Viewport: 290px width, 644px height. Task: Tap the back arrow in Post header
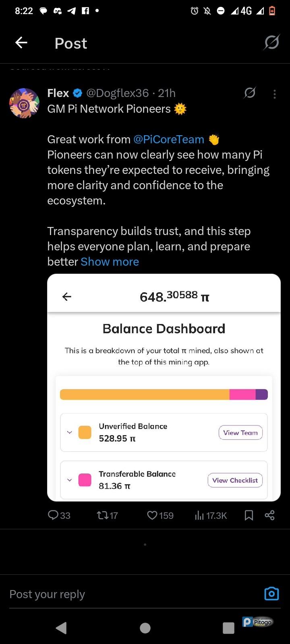coord(21,43)
